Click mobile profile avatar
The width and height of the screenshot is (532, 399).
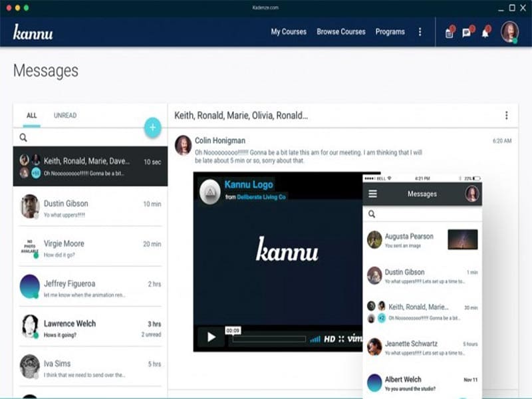click(472, 194)
